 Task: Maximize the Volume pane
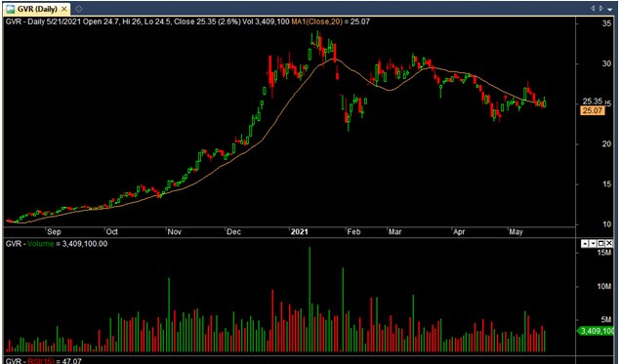600,244
